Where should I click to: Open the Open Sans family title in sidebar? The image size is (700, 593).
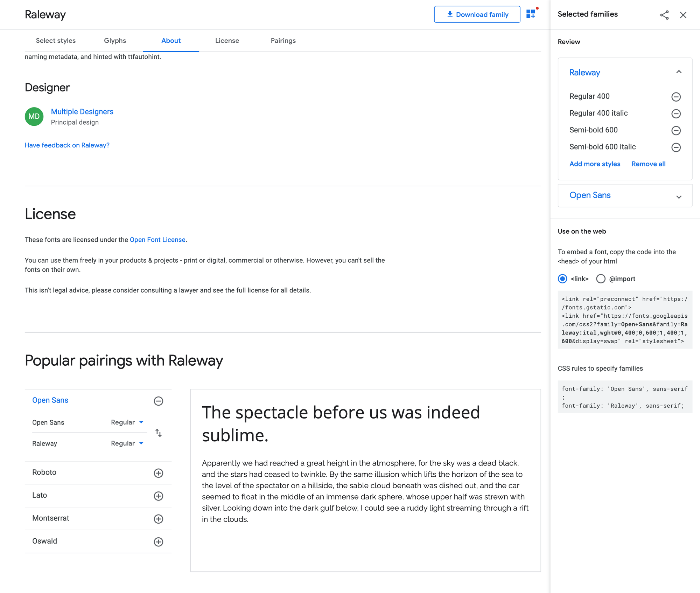[590, 195]
